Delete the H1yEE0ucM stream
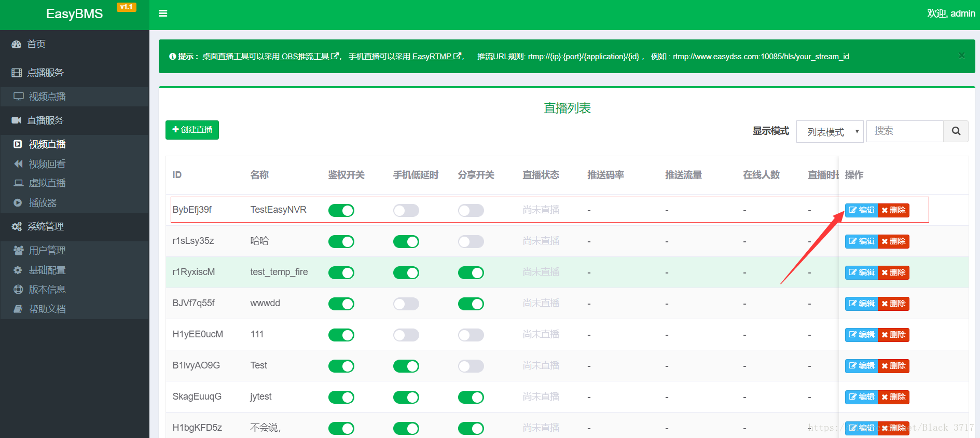Screen dimensions: 980x438 [x=893, y=335]
